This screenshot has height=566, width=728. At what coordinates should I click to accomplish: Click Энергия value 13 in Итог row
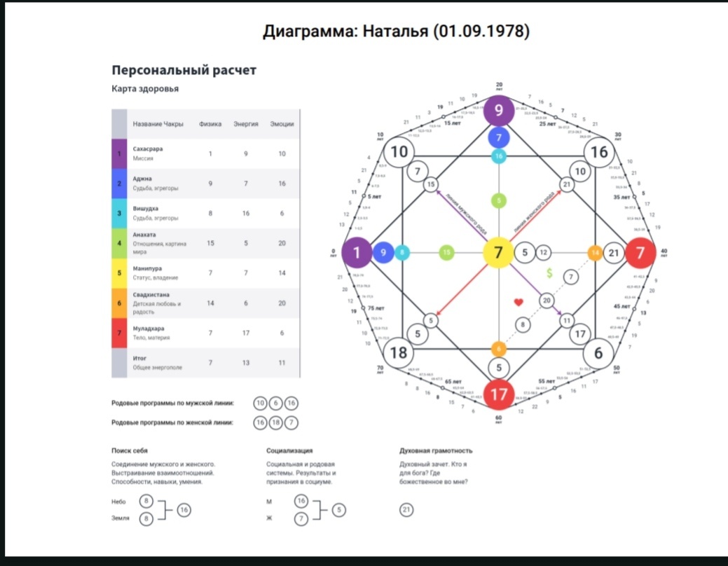tap(246, 363)
